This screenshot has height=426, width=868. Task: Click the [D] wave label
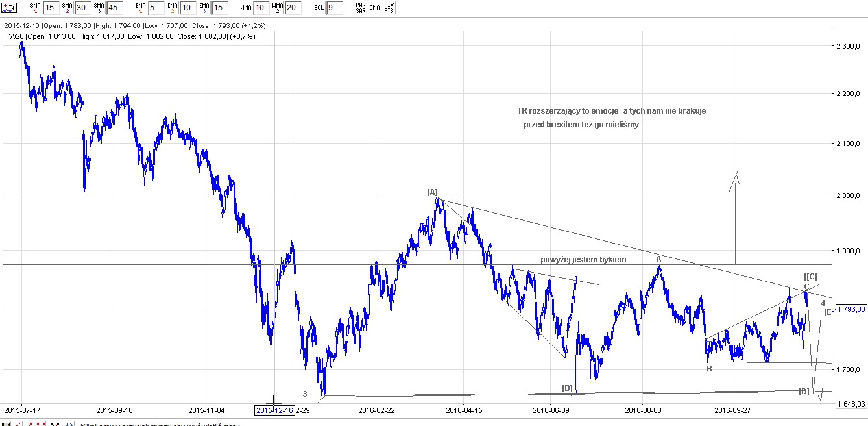[804, 391]
